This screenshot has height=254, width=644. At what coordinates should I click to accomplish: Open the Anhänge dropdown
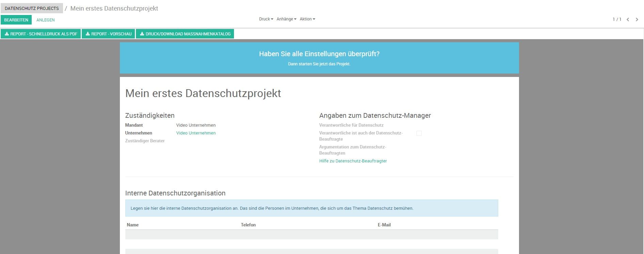pyautogui.click(x=286, y=19)
